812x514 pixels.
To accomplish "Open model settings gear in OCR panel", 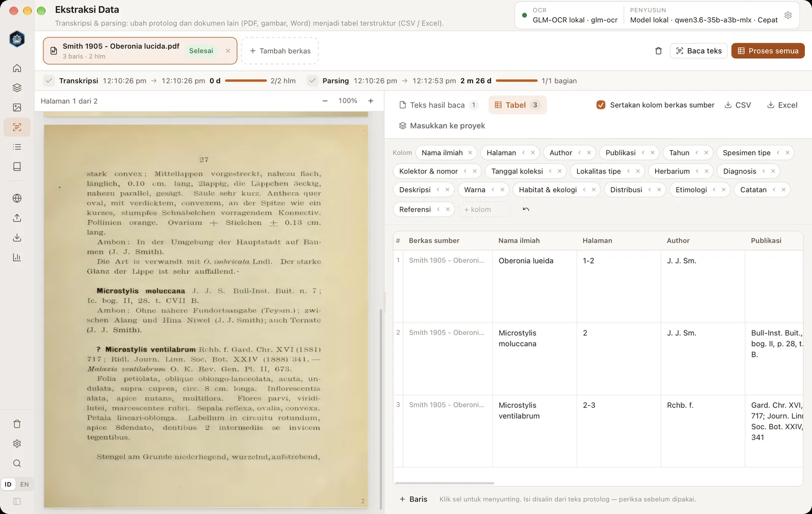I will pyautogui.click(x=788, y=15).
